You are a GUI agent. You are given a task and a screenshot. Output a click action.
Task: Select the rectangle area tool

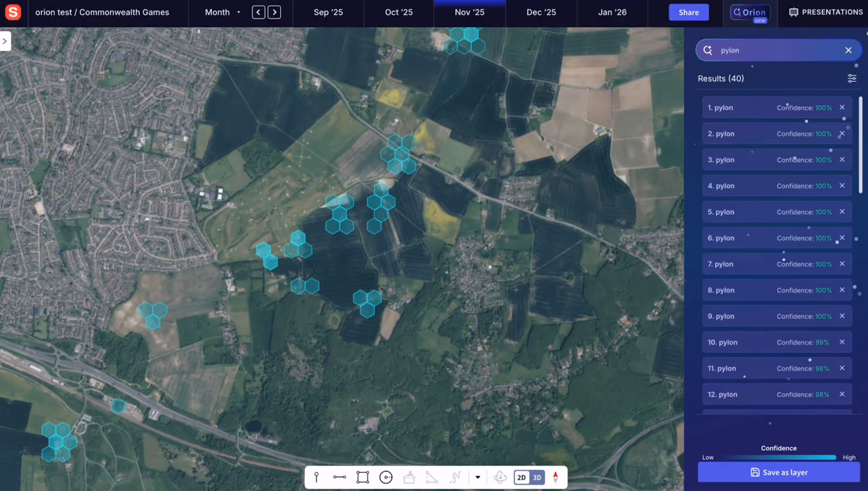click(x=363, y=477)
